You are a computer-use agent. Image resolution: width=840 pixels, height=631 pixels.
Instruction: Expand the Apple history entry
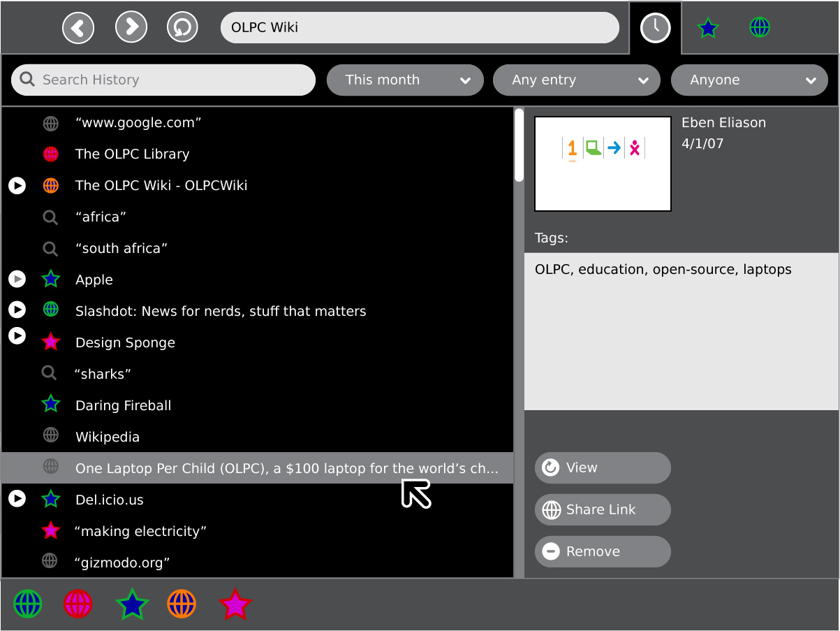[17, 280]
